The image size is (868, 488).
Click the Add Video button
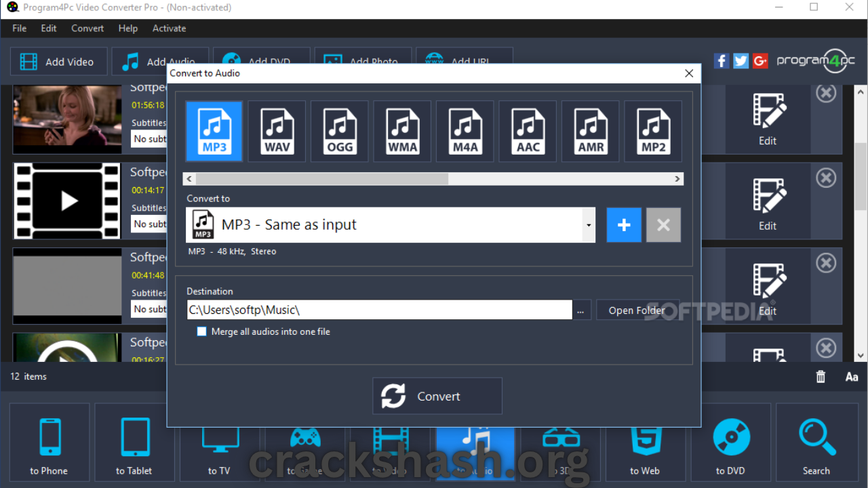click(58, 62)
